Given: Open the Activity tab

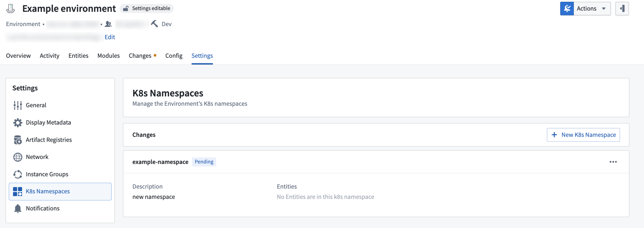Looking at the screenshot, I should (x=49, y=55).
